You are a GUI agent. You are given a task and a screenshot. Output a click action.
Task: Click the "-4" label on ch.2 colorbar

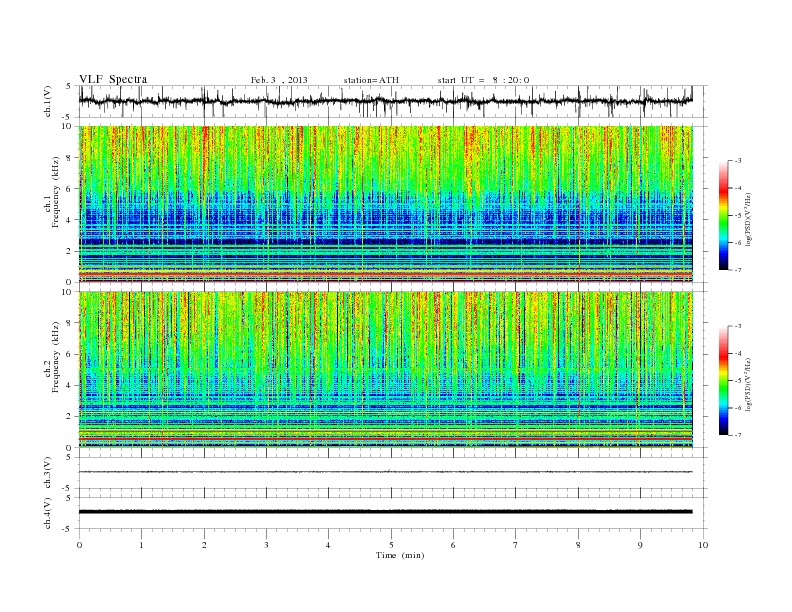pos(738,353)
